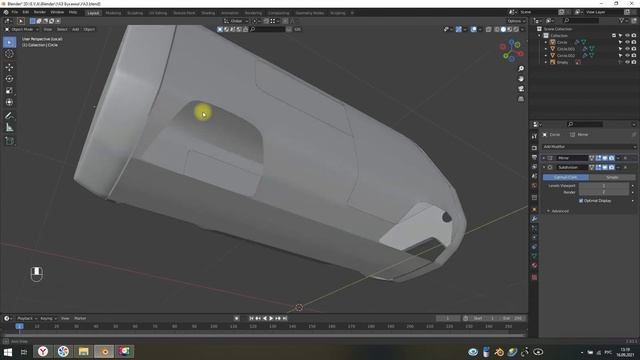Screen dimensions: 640x360
Task: Open the Object Mode dropdown
Action: coord(22,29)
